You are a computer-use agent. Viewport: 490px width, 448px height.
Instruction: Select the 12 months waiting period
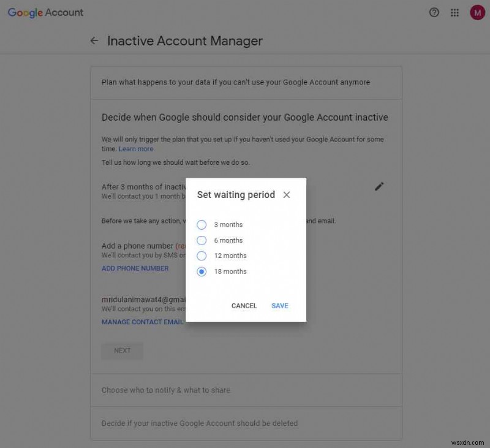coord(202,256)
